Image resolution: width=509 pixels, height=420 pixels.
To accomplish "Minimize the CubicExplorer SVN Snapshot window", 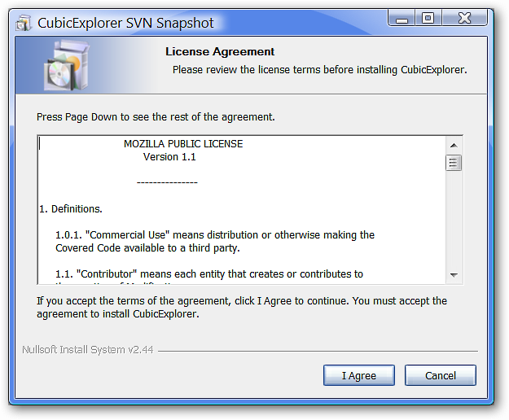I will click(401, 18).
